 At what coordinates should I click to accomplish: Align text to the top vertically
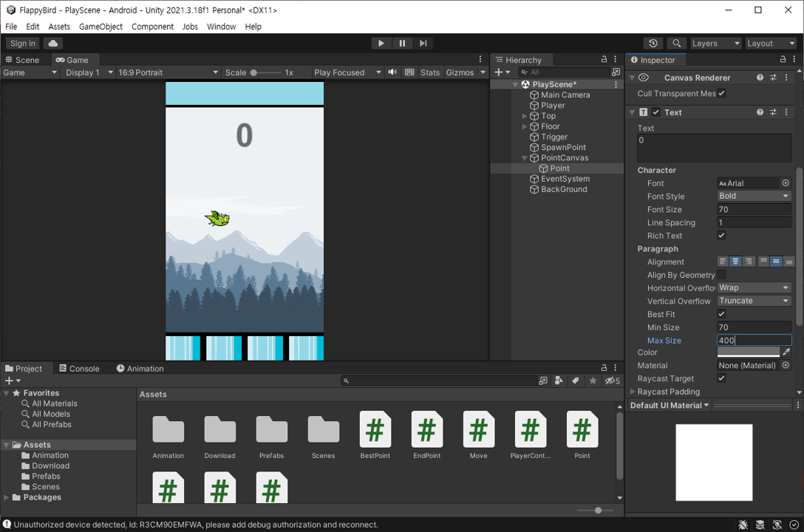[x=763, y=262]
